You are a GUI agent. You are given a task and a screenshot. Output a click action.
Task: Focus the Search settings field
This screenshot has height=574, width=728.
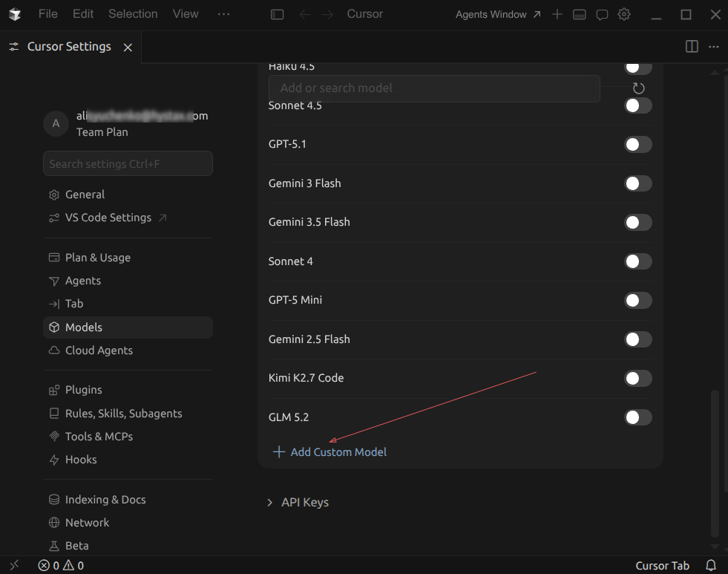coord(128,163)
